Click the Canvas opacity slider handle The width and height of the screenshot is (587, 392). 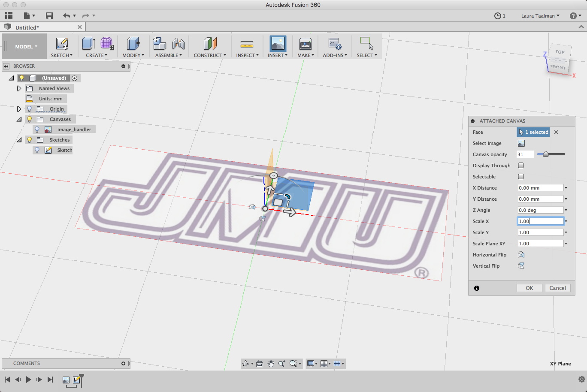tap(546, 154)
